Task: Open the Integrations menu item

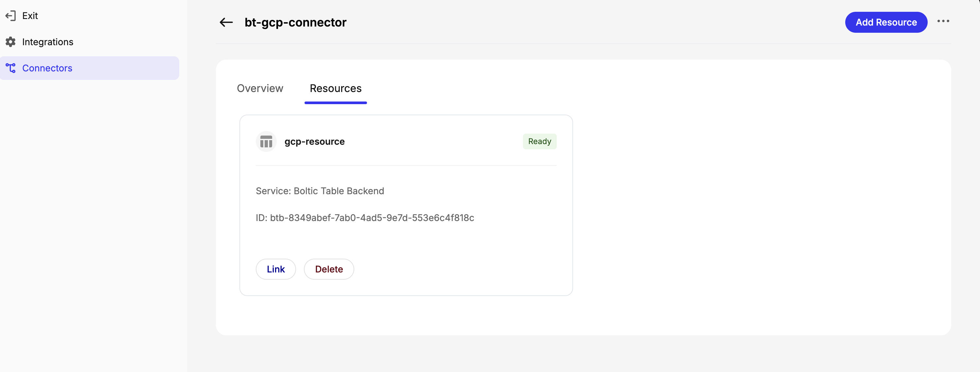Action: tap(47, 42)
